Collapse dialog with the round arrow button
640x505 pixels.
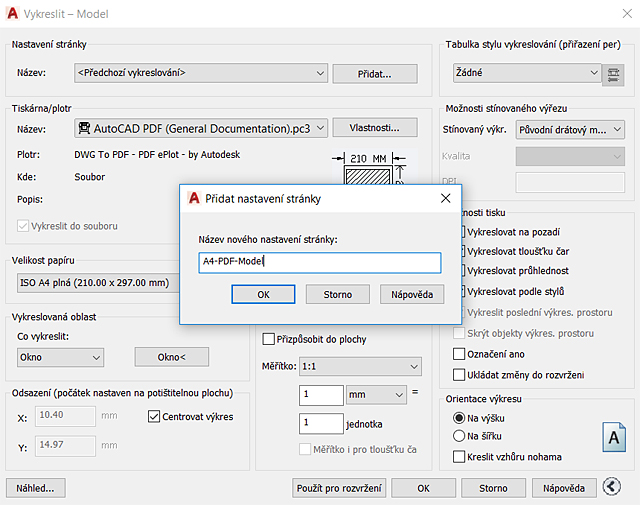pyautogui.click(x=611, y=487)
